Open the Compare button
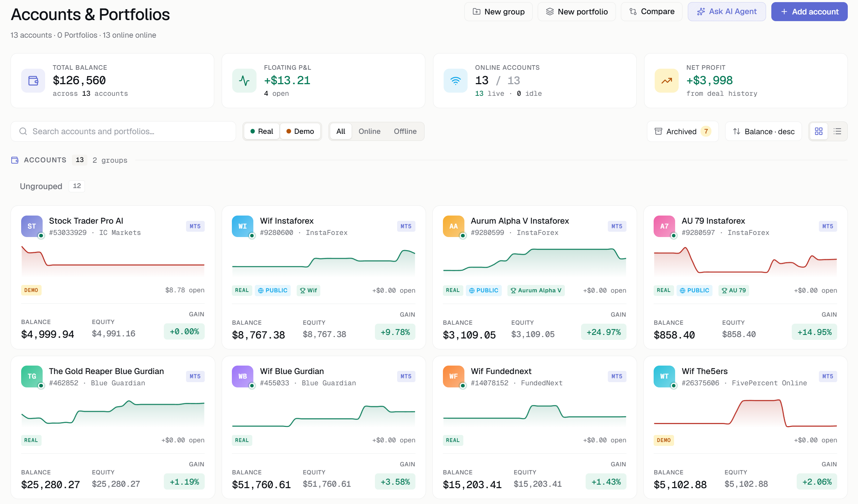 (652, 12)
